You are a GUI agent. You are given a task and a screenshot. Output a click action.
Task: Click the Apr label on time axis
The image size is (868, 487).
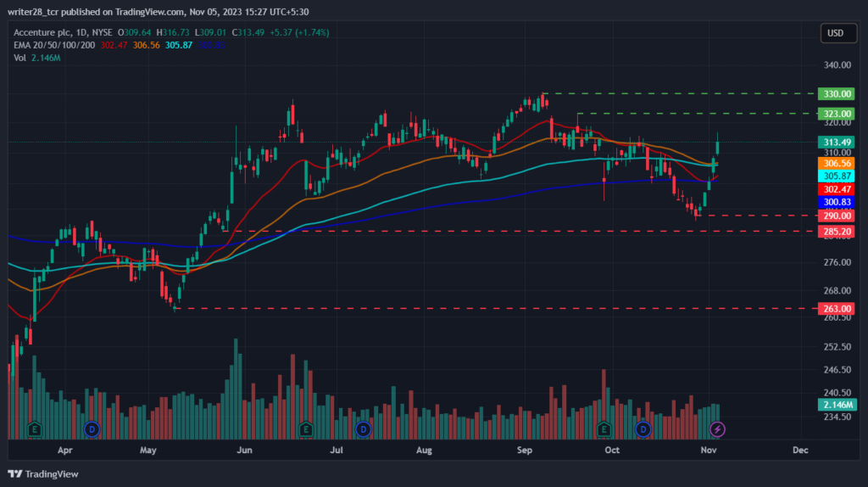(64, 451)
